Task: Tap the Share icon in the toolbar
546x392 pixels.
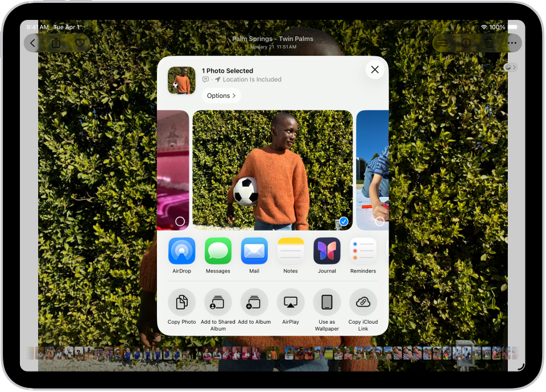Action: pos(56,43)
